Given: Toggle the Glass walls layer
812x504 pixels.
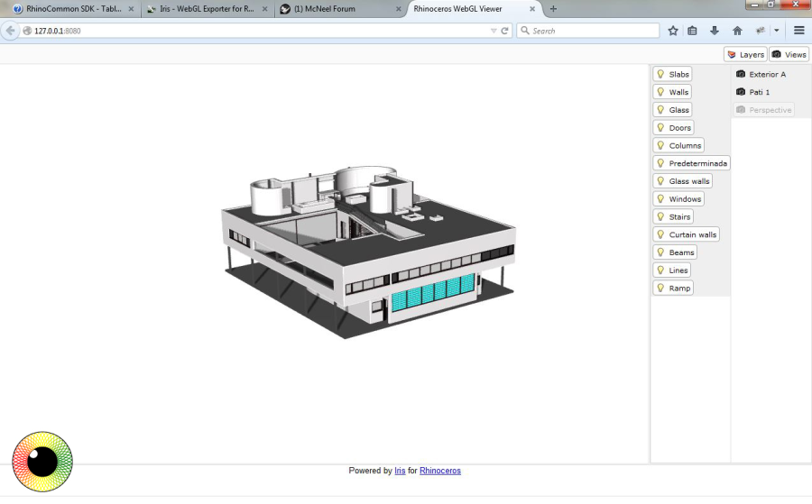Looking at the screenshot, I should tap(683, 181).
